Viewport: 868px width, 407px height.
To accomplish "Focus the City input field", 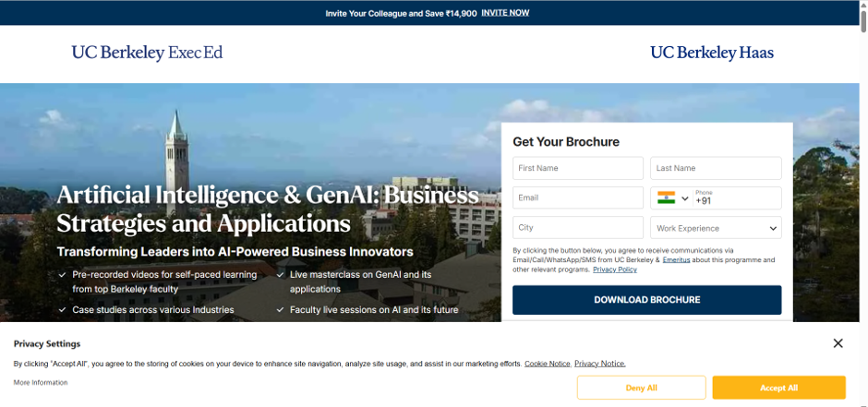I will tap(578, 228).
